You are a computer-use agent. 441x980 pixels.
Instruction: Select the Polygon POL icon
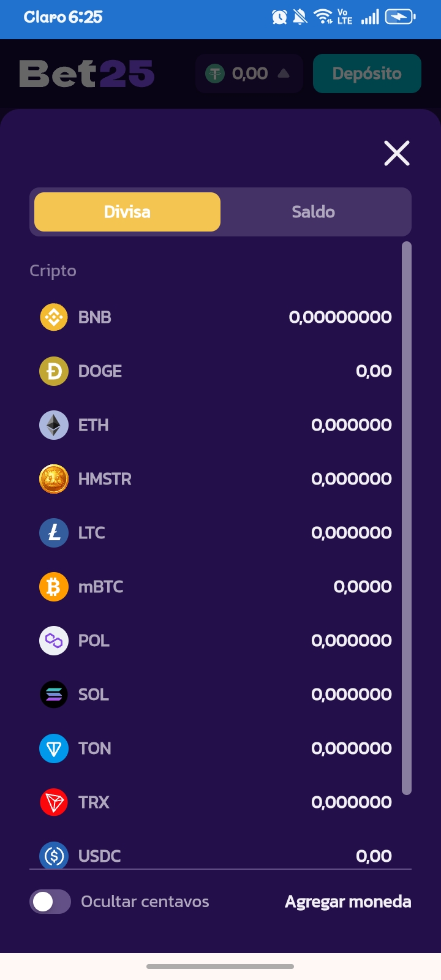pos(54,641)
